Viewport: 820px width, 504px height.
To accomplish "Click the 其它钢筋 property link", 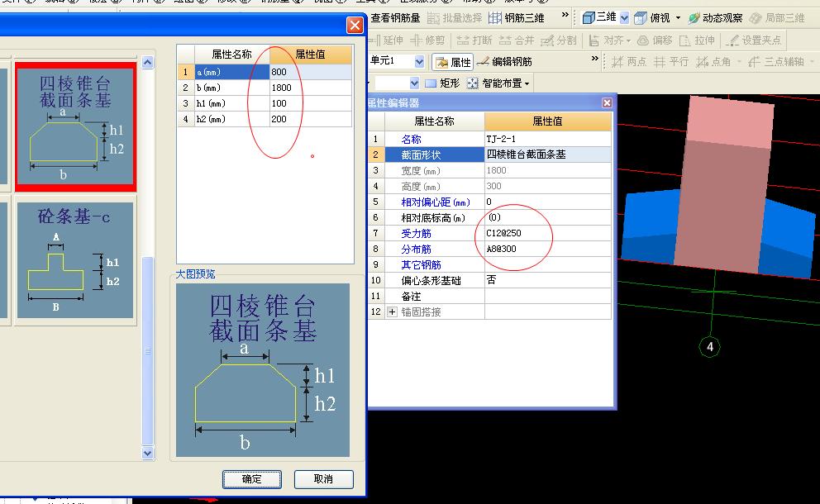I will coord(421,264).
